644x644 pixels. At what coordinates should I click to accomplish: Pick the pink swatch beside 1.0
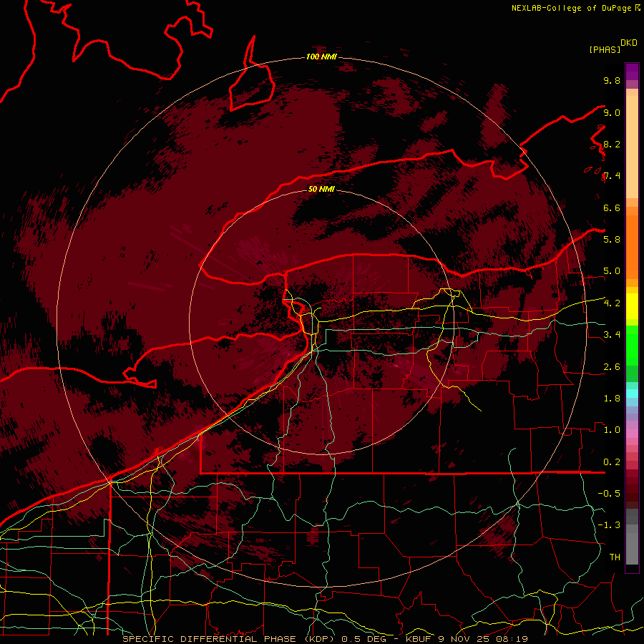(632, 434)
